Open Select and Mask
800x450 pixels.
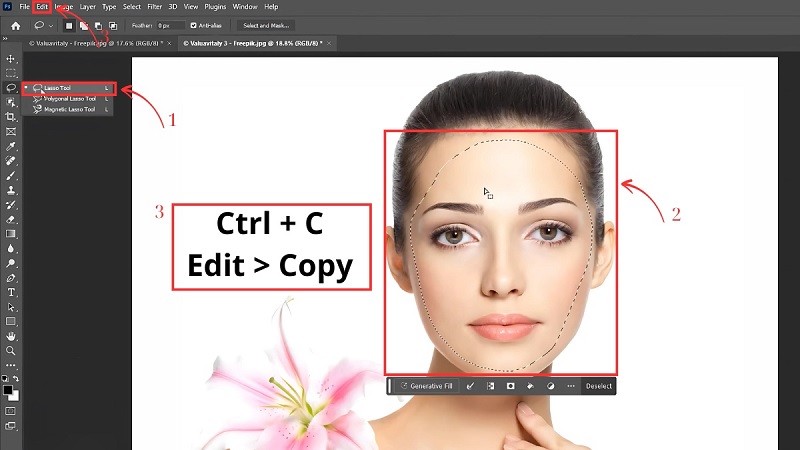(266, 26)
